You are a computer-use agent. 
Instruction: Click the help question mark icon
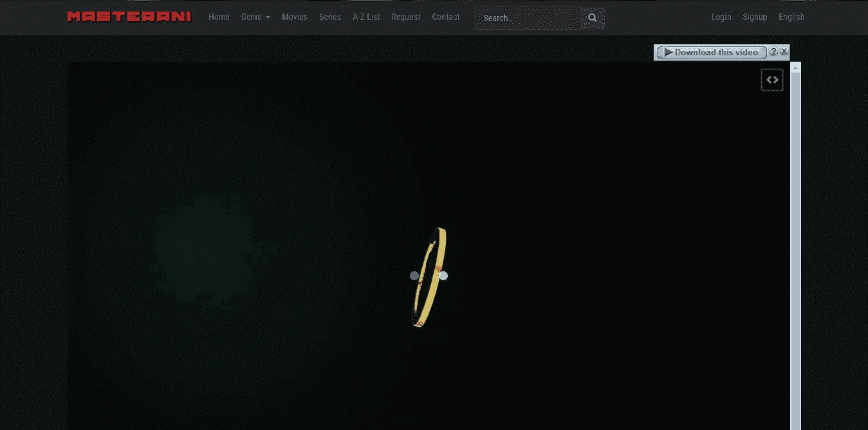(x=773, y=51)
